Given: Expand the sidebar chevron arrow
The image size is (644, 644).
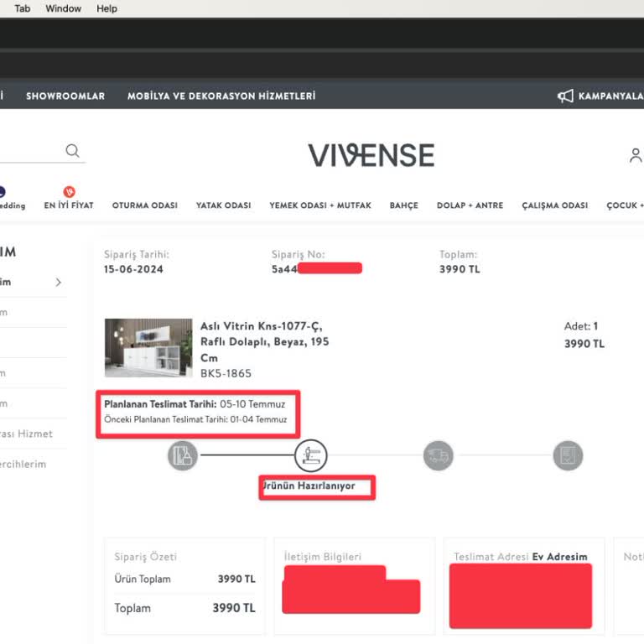Looking at the screenshot, I should click(59, 282).
